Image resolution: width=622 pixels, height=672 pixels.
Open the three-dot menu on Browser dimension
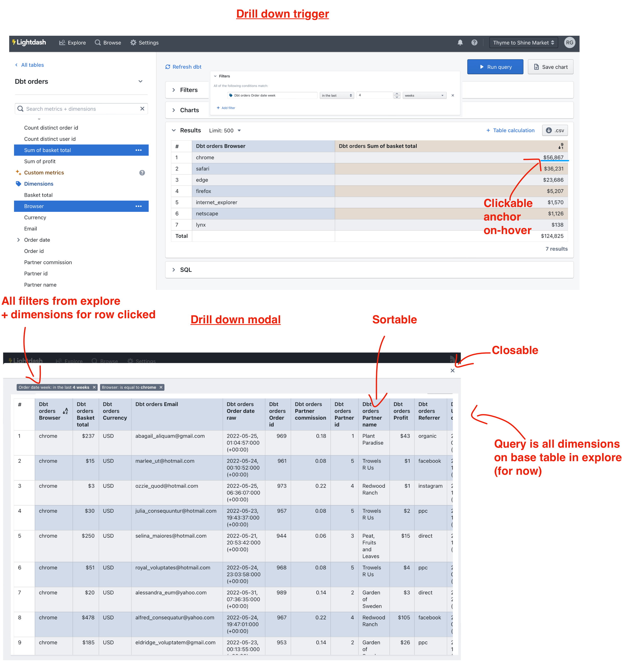[138, 206]
